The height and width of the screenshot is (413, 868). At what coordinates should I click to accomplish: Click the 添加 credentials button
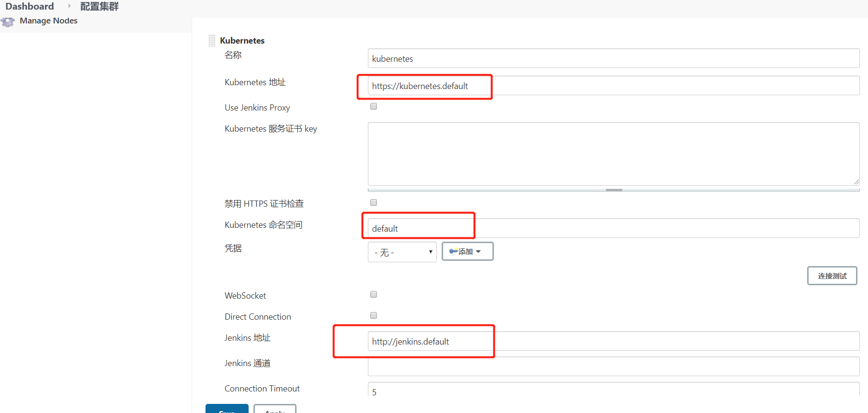click(x=468, y=251)
